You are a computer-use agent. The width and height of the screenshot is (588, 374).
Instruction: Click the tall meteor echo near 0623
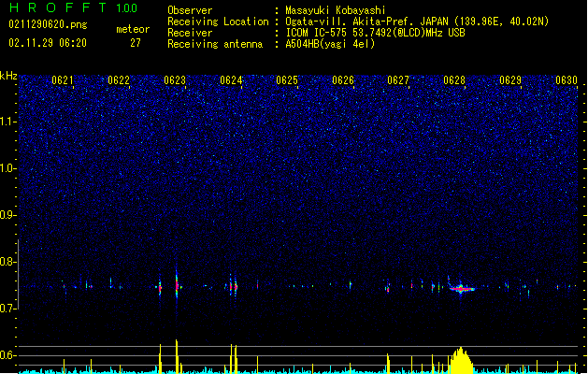[x=177, y=284]
